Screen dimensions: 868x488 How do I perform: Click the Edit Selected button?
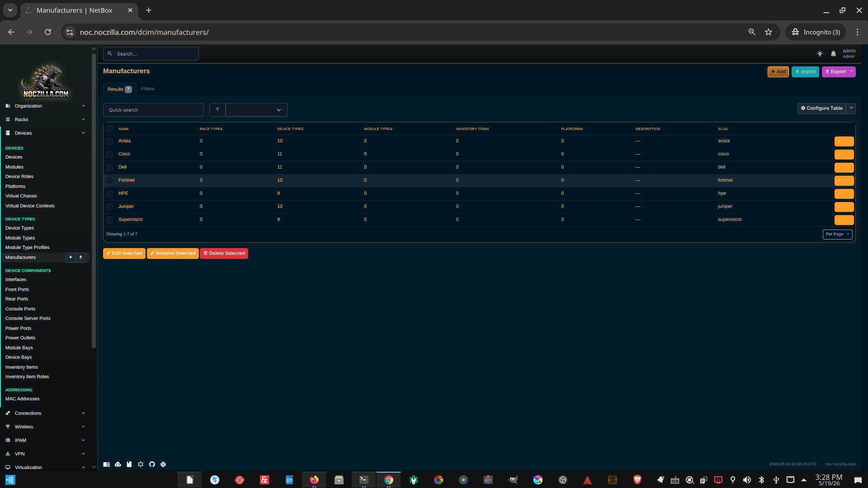(x=124, y=253)
